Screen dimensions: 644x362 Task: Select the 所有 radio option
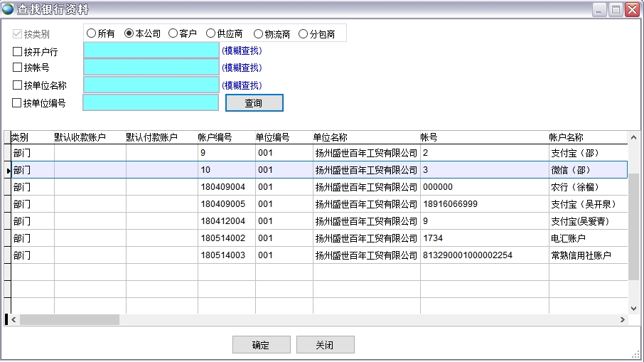click(x=91, y=33)
